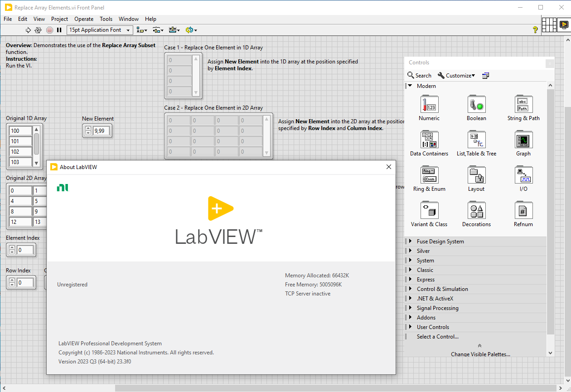Close the About LabVIEW dialog
The width and height of the screenshot is (571, 392).
pos(388,167)
